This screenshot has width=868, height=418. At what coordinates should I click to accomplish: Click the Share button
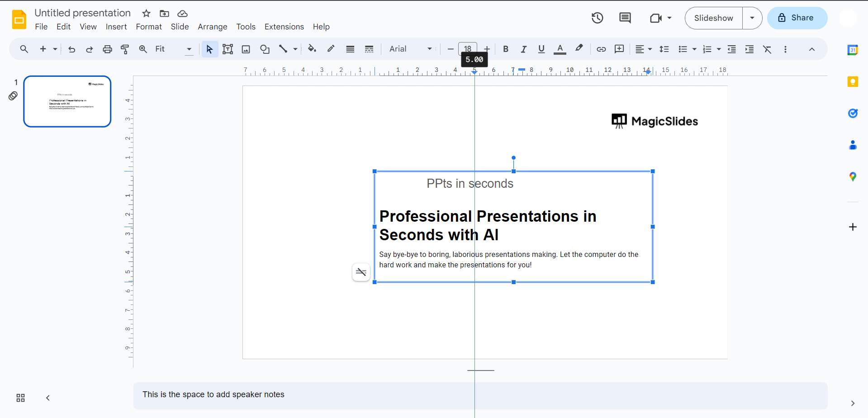tap(797, 18)
